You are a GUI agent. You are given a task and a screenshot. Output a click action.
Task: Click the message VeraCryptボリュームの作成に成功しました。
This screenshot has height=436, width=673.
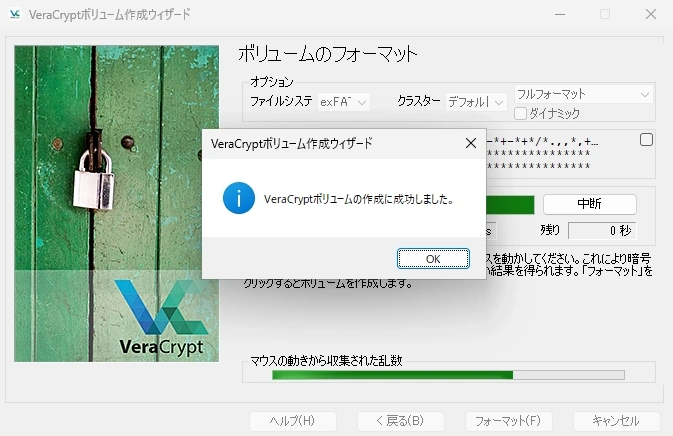click(x=359, y=199)
